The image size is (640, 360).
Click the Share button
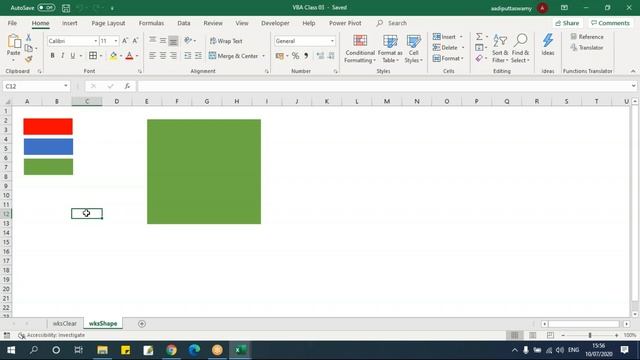567,23
